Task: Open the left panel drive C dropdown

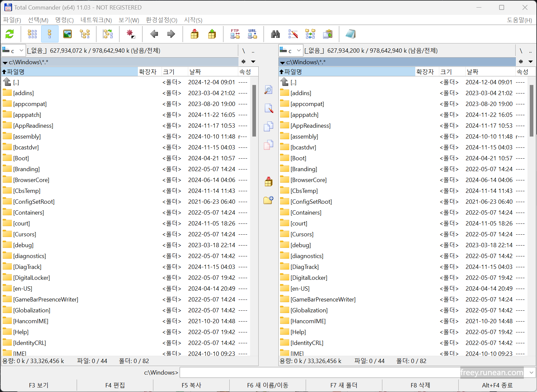Action: [13, 50]
